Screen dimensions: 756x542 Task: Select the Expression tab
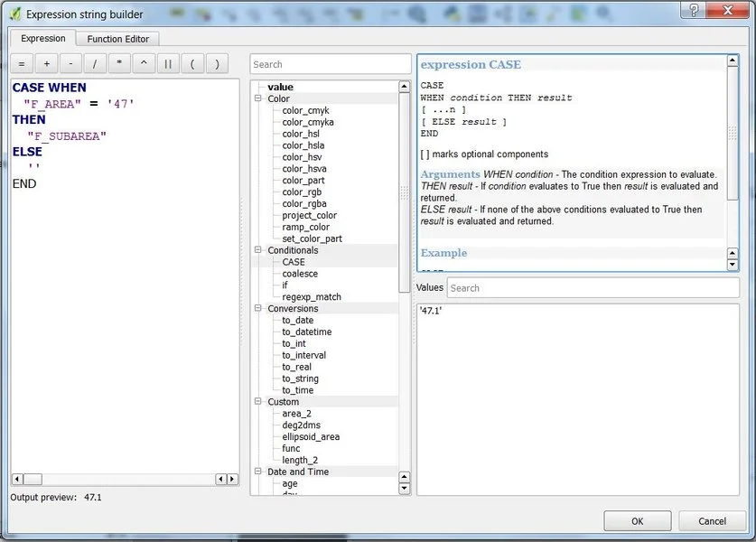43,39
